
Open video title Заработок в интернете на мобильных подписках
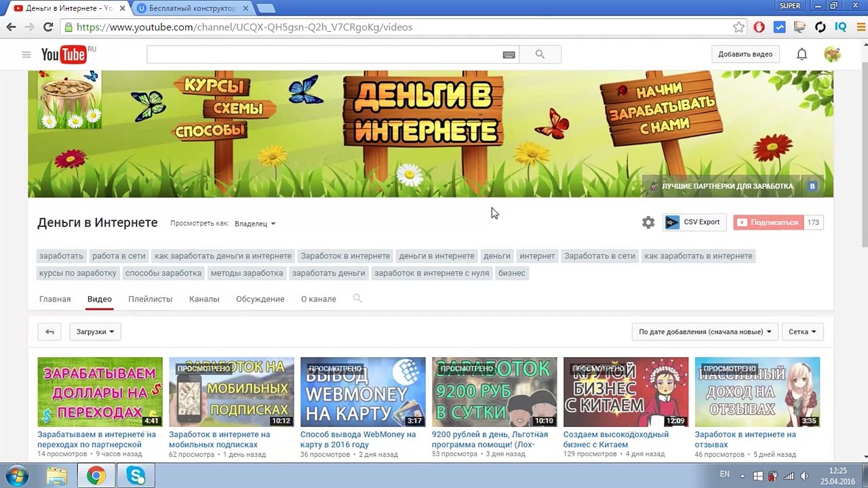pos(220,439)
